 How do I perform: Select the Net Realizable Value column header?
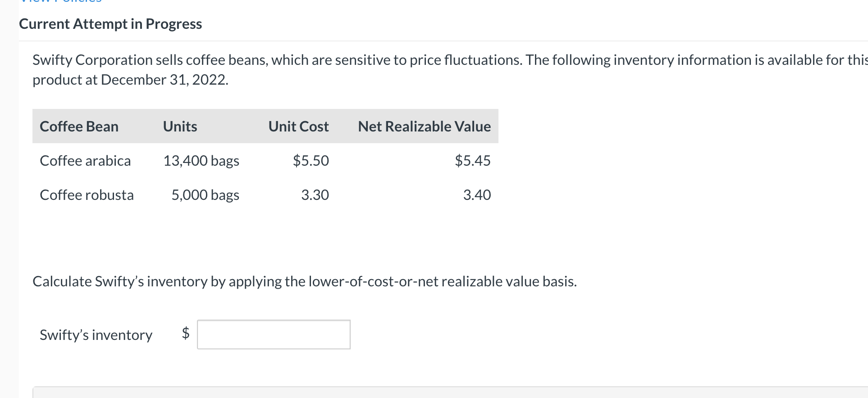pos(424,127)
